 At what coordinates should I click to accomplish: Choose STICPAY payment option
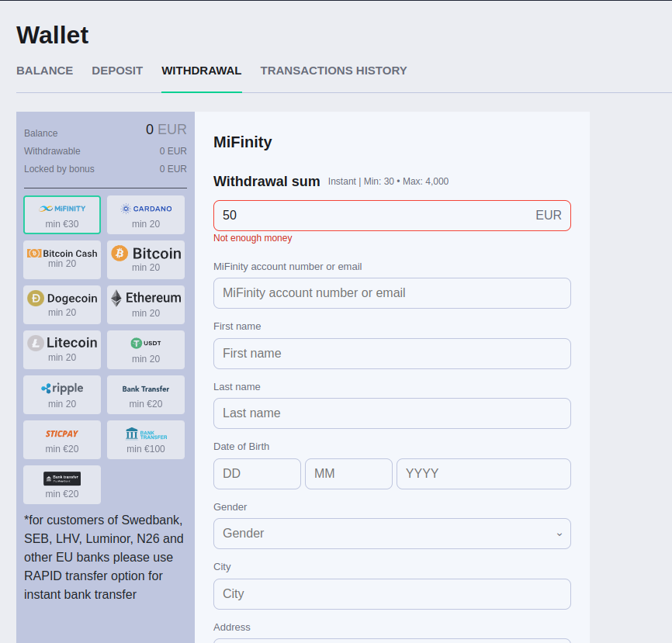pyautogui.click(x=62, y=440)
